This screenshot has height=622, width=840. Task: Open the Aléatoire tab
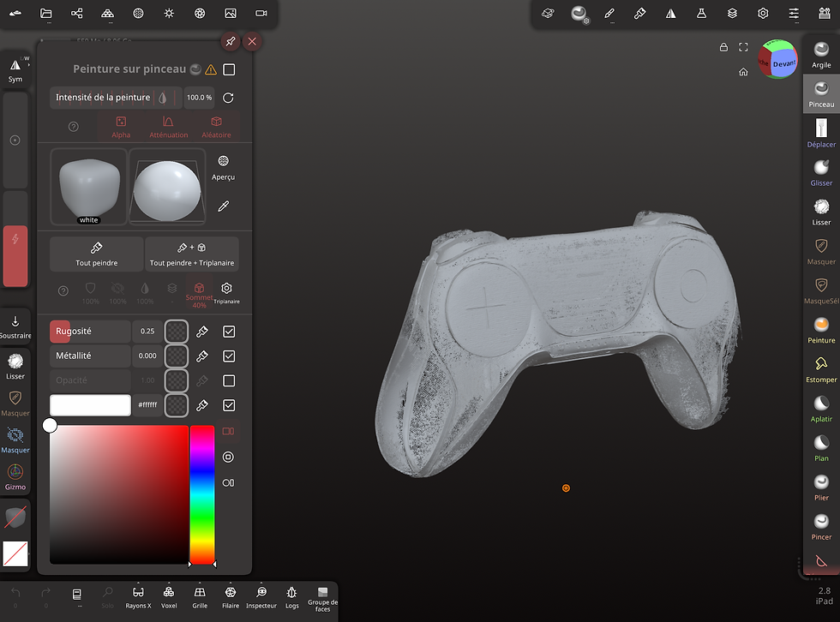coord(216,127)
